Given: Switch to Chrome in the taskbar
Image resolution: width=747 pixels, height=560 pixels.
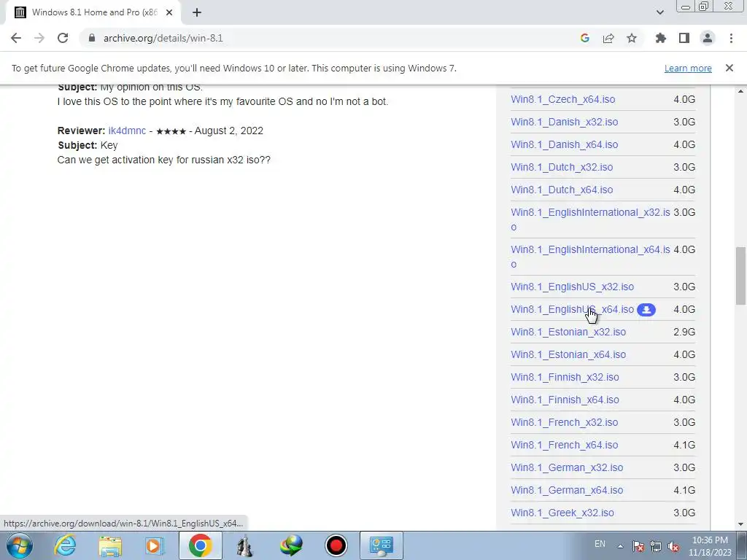Looking at the screenshot, I should 200,545.
